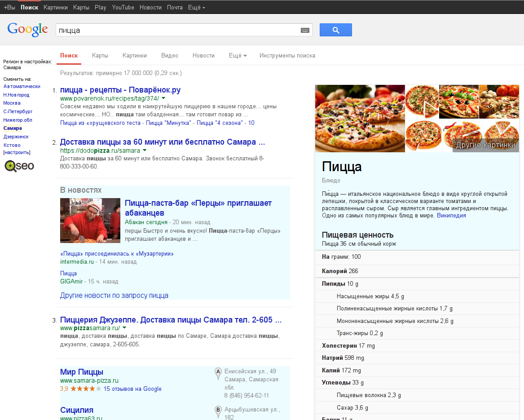Image resolution: width=524 pixels, height=420 pixels.
Task: Click Другие новости по запросу пицца
Action: (114, 295)
